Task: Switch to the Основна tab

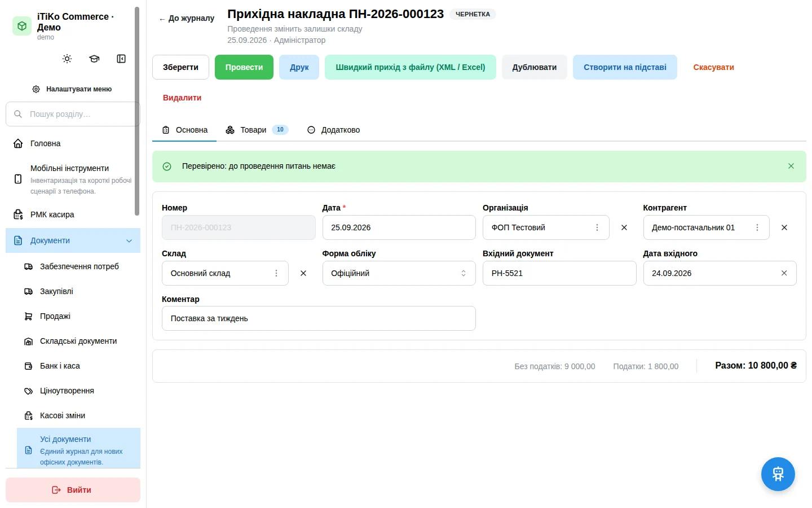Action: pos(184,130)
